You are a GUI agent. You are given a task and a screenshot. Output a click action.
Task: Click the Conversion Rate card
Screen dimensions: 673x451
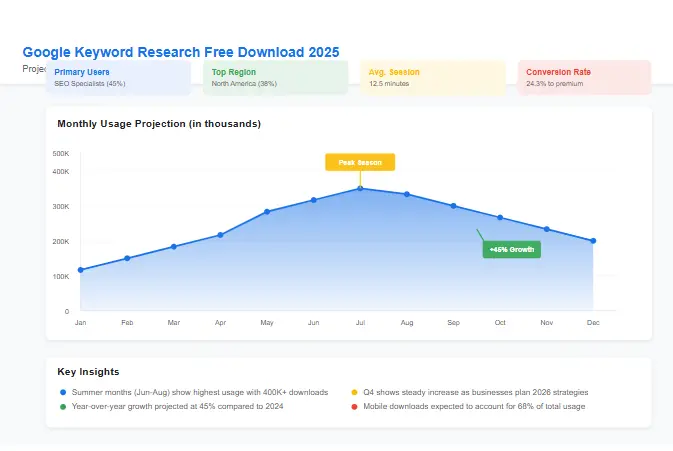click(x=584, y=78)
